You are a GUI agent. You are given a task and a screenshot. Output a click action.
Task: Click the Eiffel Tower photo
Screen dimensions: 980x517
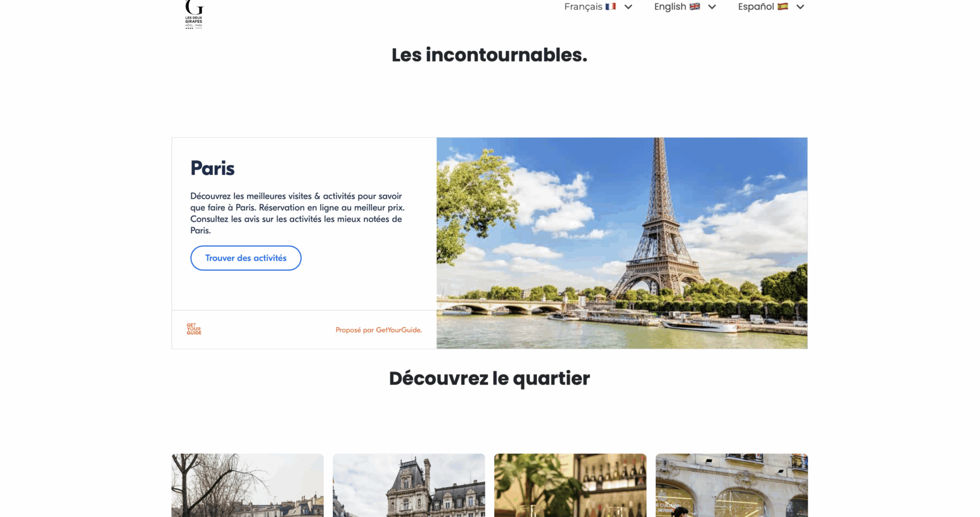(622, 243)
